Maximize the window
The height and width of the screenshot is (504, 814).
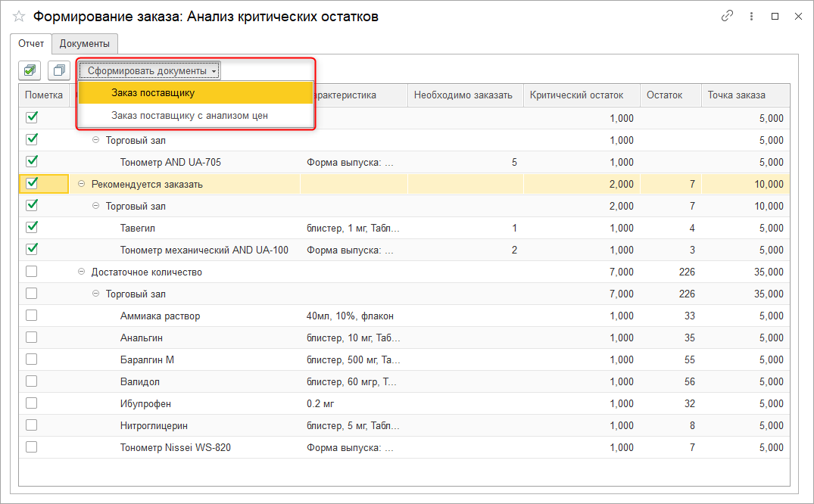(x=775, y=17)
